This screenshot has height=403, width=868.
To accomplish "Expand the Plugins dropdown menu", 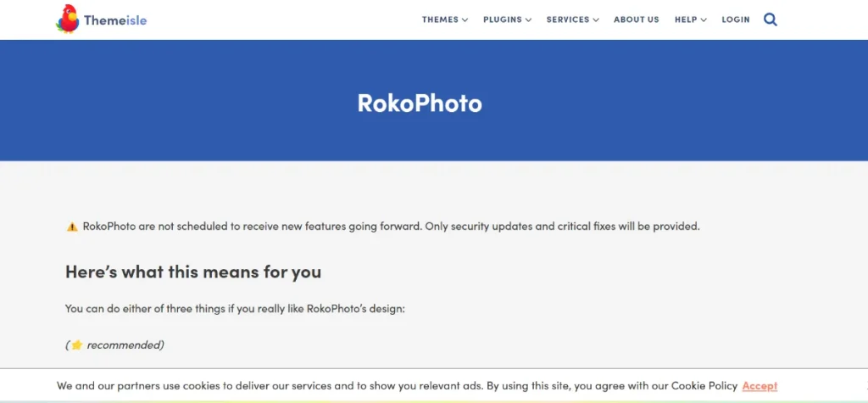I will 507,20.
